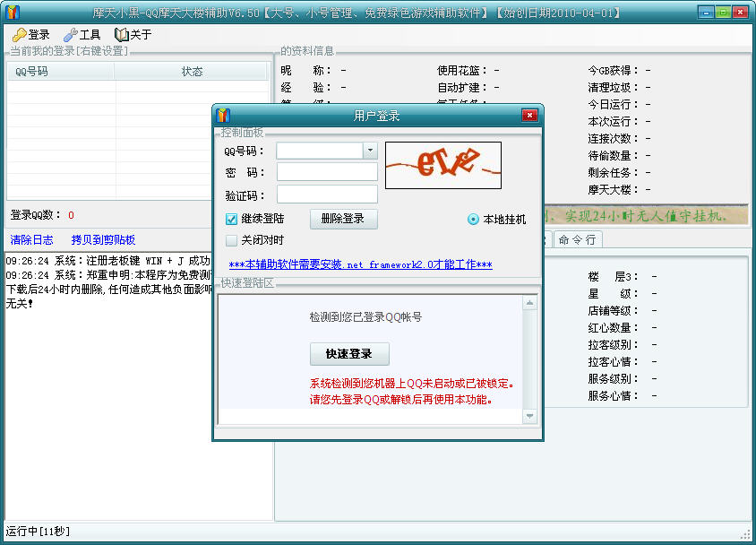756x545 pixels.
Task: Click the 运行中[11秒] status bar text
Action: point(39,532)
